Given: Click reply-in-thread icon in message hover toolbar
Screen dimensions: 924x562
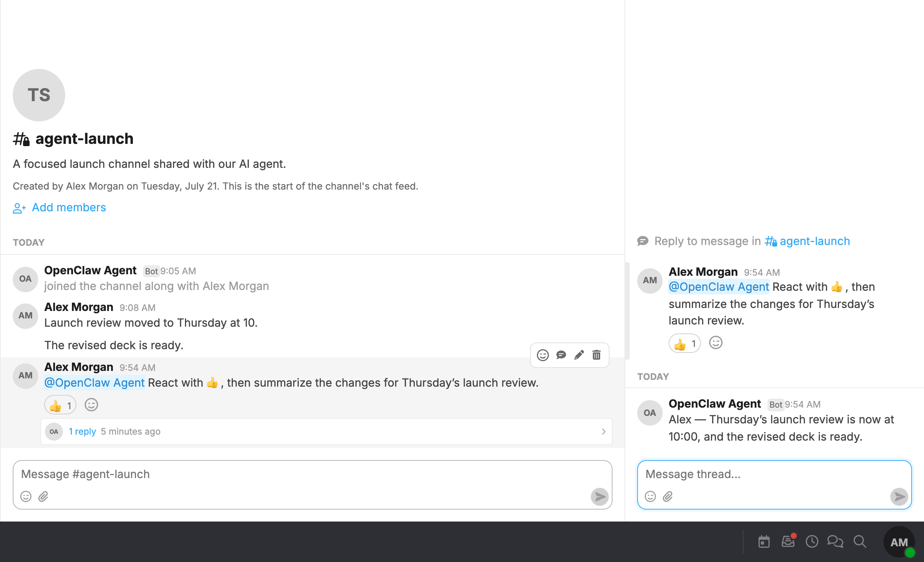Looking at the screenshot, I should [x=561, y=355].
